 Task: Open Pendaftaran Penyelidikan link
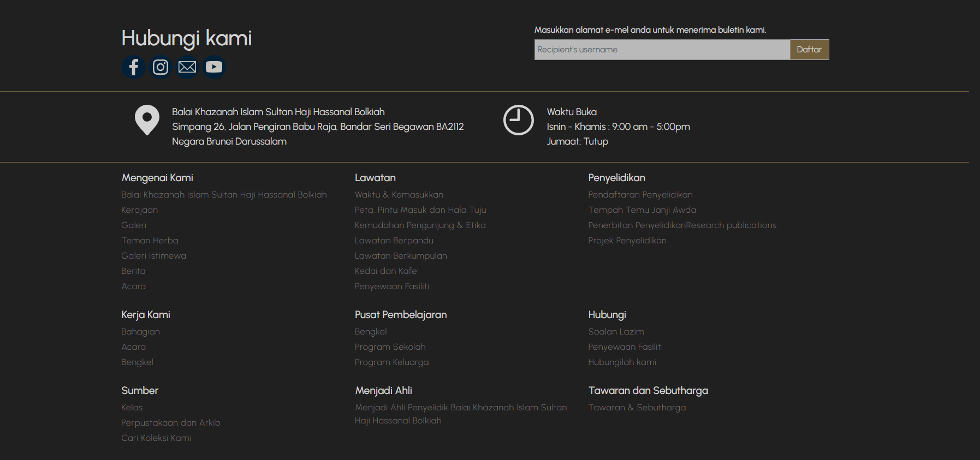640,195
